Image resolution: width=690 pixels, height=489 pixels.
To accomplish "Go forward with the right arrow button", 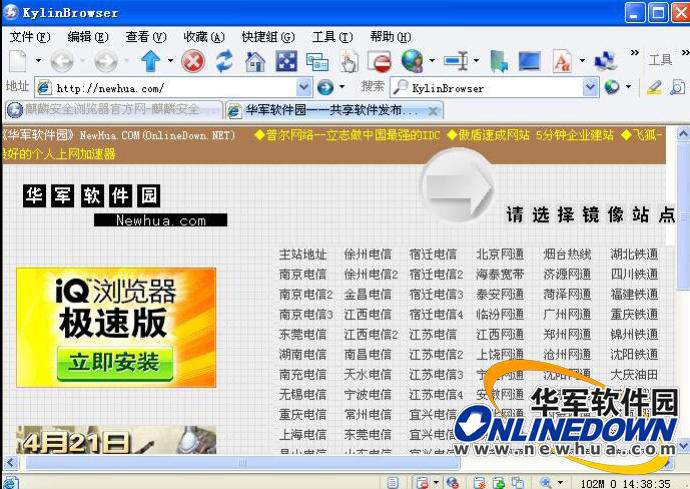I will [106, 61].
